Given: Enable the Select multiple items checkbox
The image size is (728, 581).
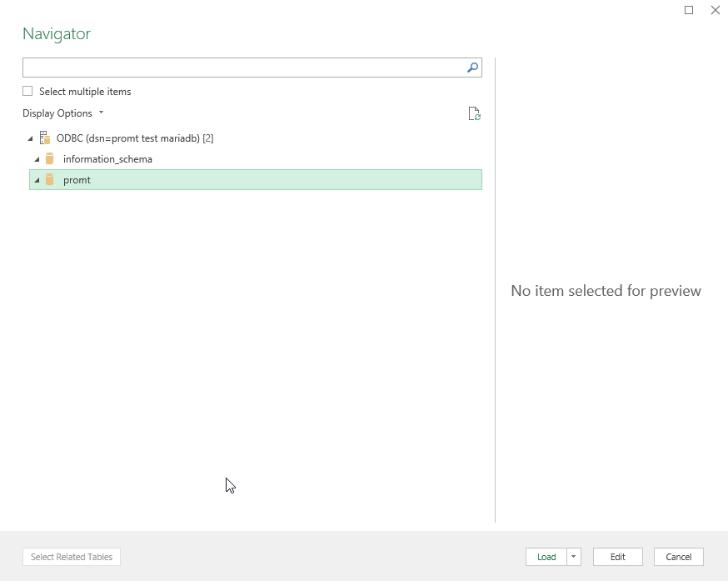Looking at the screenshot, I should 27,92.
